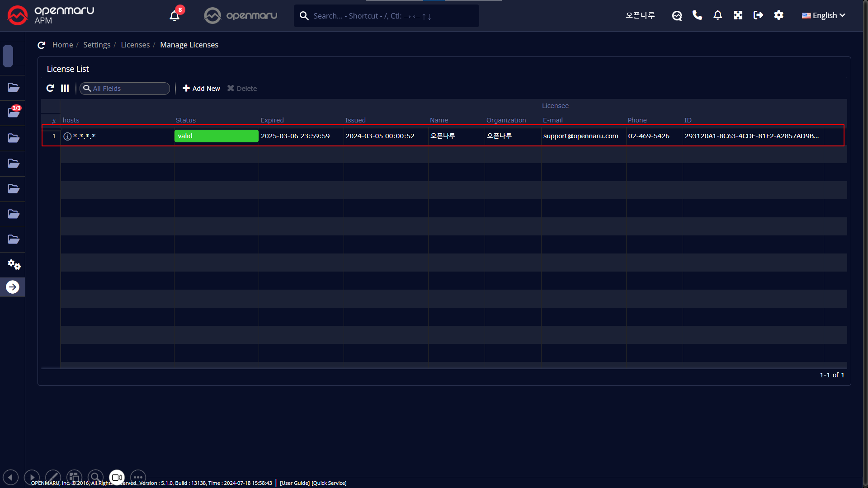
Task: Click the Add New button
Action: coord(201,88)
